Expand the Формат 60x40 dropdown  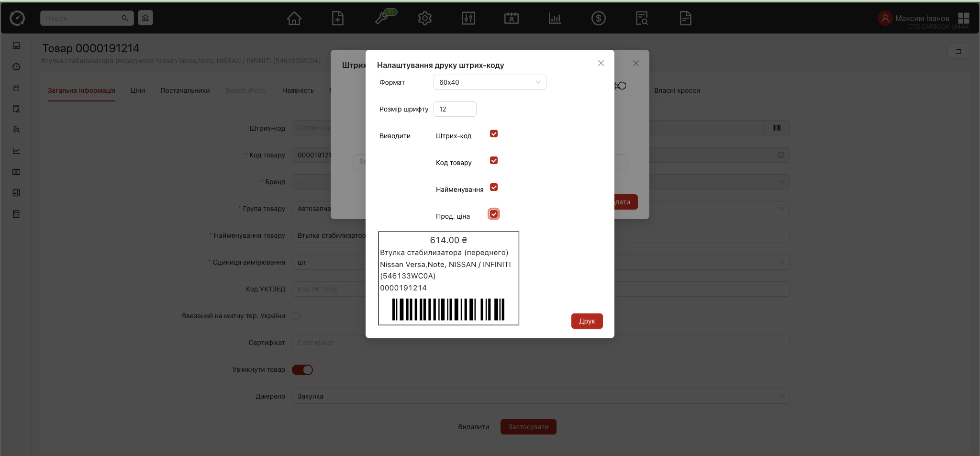coord(490,82)
